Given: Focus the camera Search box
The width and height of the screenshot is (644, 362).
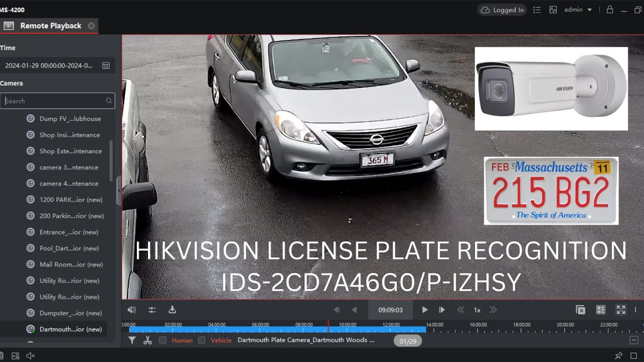Looking at the screenshot, I should tap(57, 101).
